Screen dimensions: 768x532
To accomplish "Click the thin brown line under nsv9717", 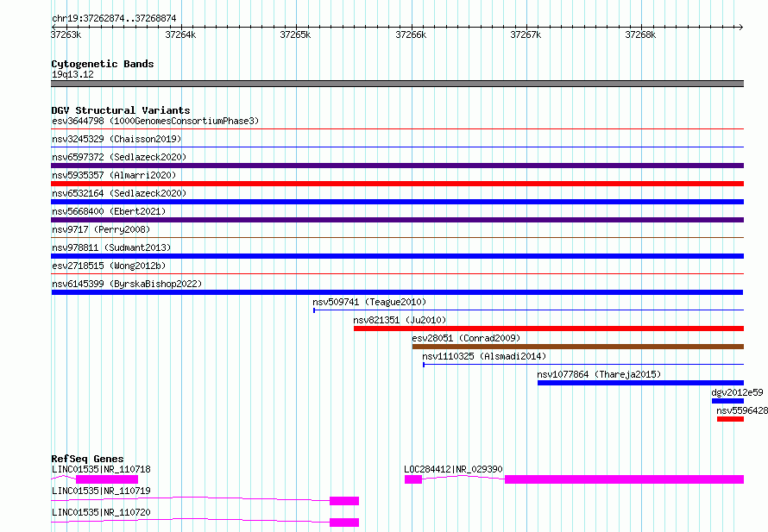I will (397, 238).
